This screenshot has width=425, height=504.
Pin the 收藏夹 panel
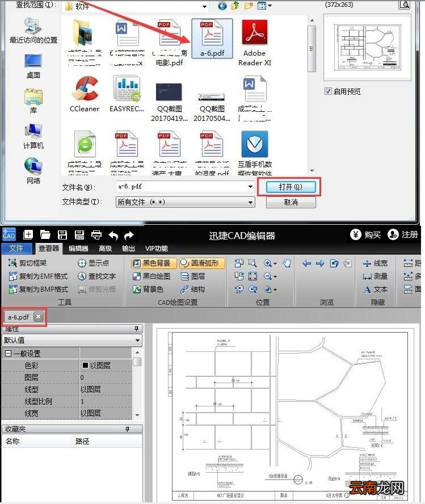pyautogui.click(x=128, y=429)
